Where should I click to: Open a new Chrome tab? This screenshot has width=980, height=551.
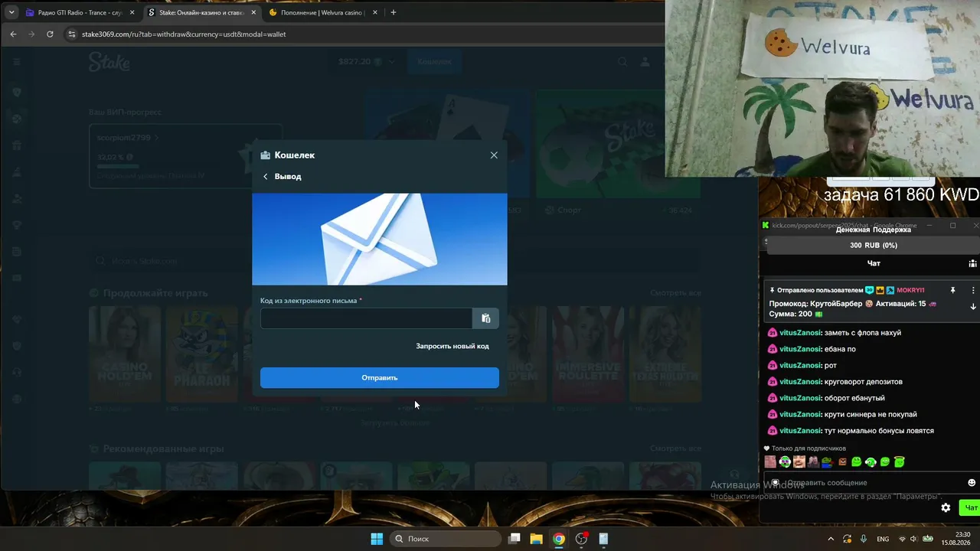click(394, 12)
